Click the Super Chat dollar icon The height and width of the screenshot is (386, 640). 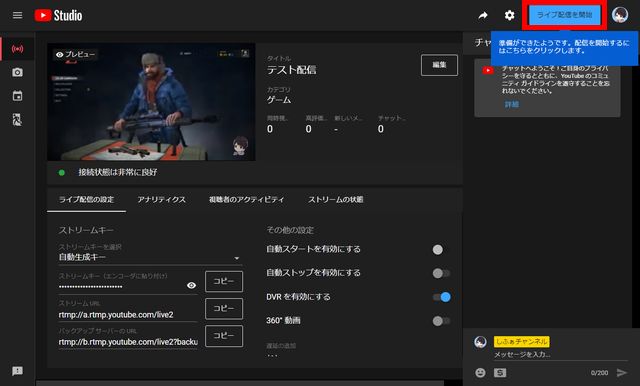(x=500, y=372)
